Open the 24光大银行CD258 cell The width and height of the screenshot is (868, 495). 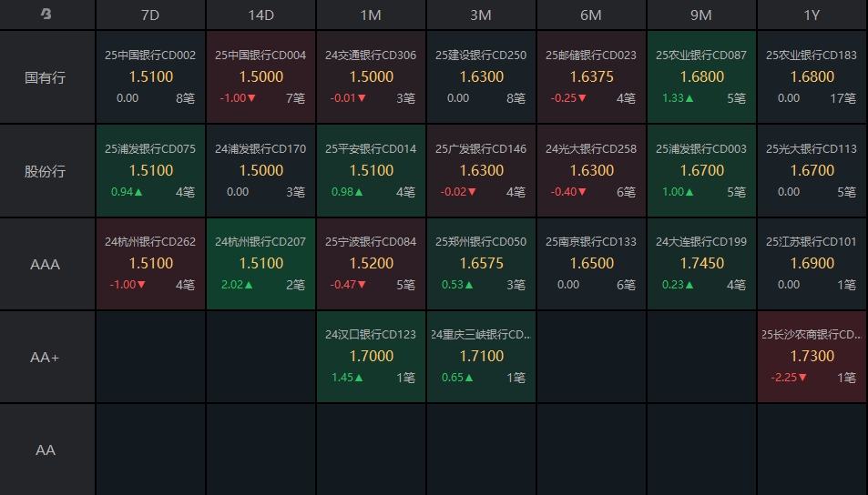591,170
